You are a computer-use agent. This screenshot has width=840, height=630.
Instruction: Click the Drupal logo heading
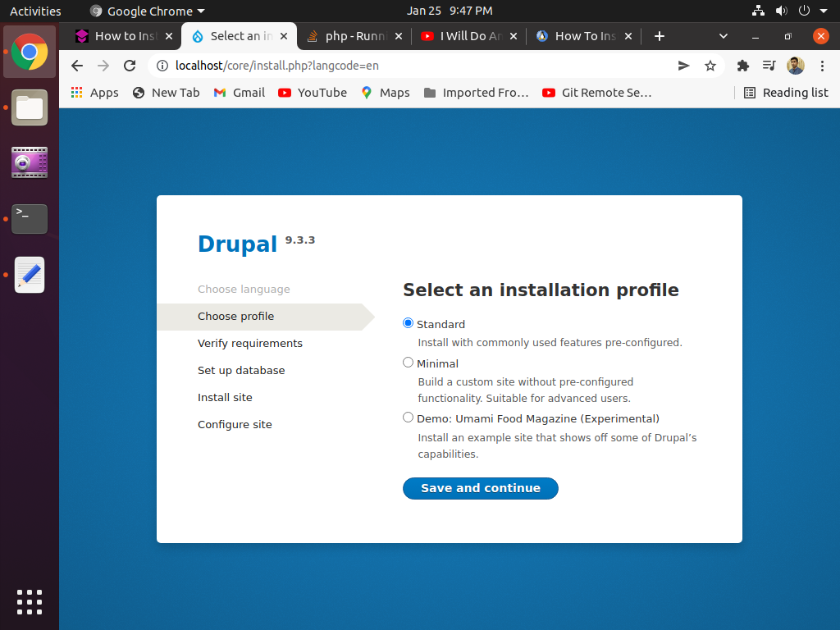pos(237,244)
